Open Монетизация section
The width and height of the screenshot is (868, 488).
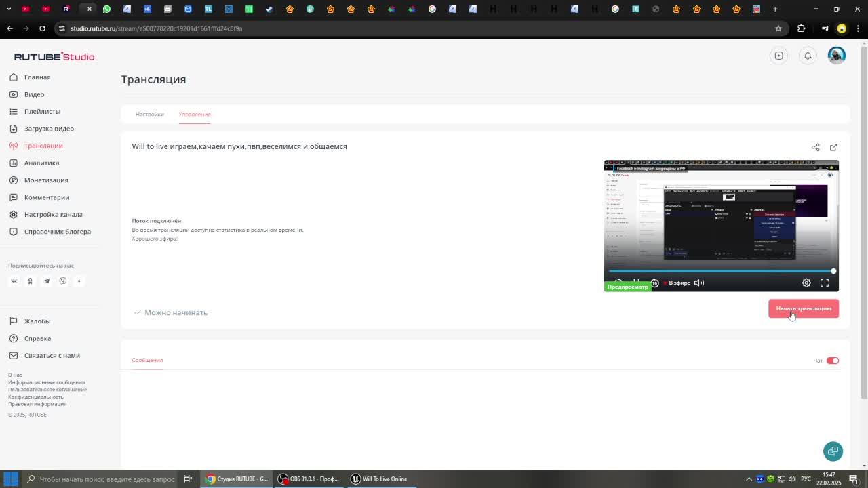[x=39, y=180]
